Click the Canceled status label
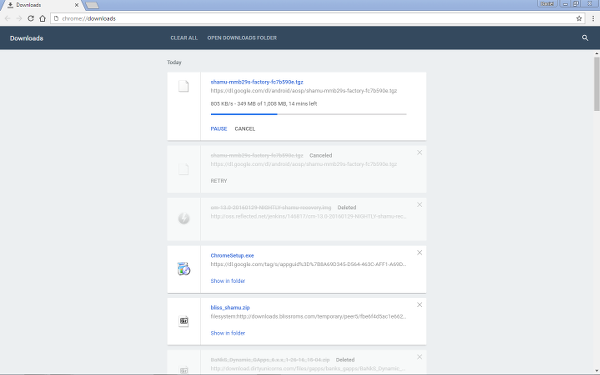The width and height of the screenshot is (600, 375). (321, 155)
